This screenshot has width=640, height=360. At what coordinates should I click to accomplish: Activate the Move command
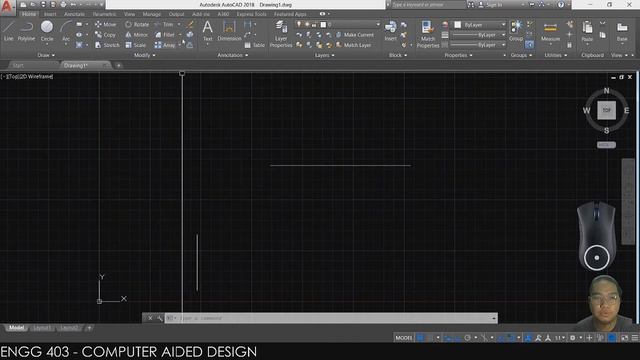[x=106, y=24]
